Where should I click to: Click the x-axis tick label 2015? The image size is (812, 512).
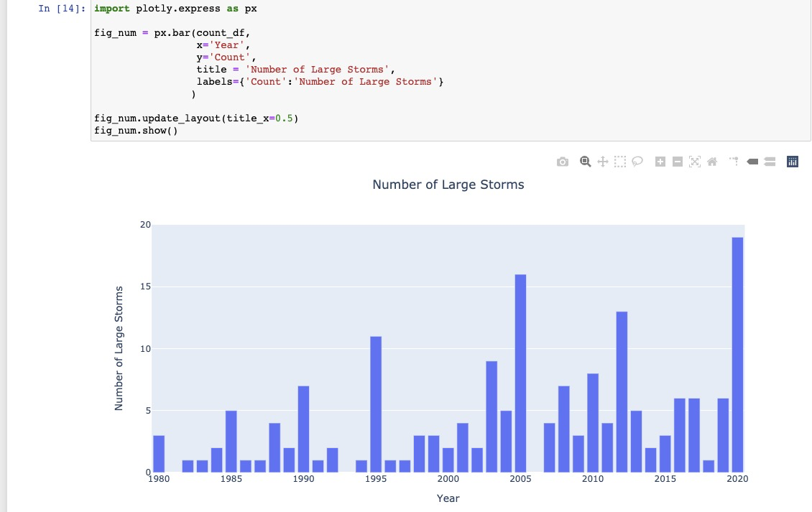pyautogui.click(x=665, y=479)
